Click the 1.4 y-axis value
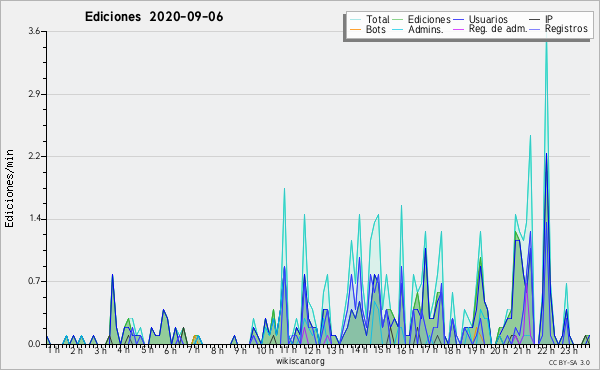Image resolution: width=600 pixels, height=370 pixels. [x=34, y=219]
